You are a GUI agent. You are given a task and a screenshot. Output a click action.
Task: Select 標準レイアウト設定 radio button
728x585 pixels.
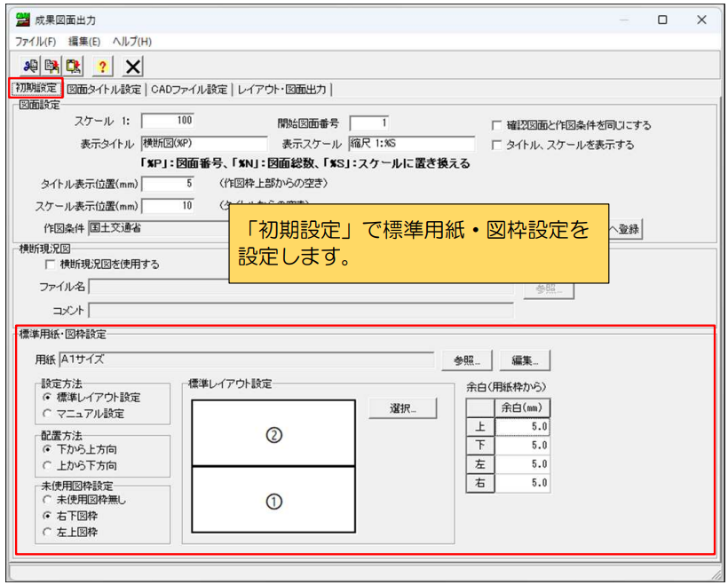(x=47, y=398)
